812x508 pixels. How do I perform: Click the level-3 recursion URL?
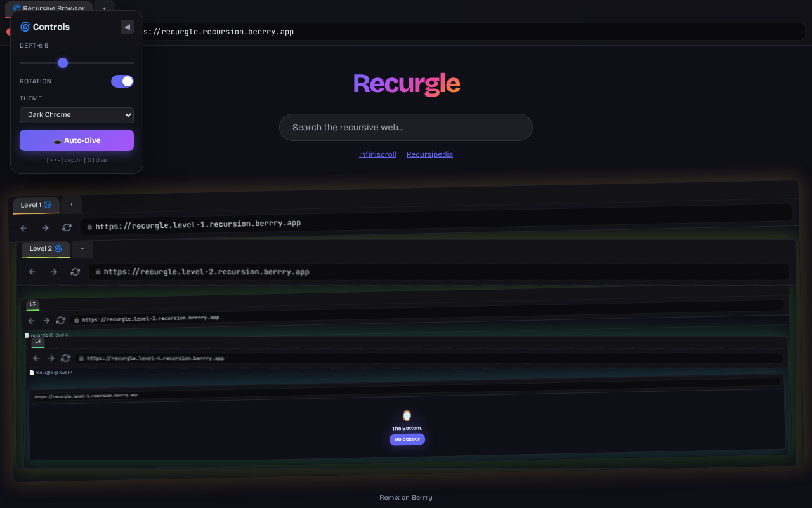pyautogui.click(x=150, y=319)
